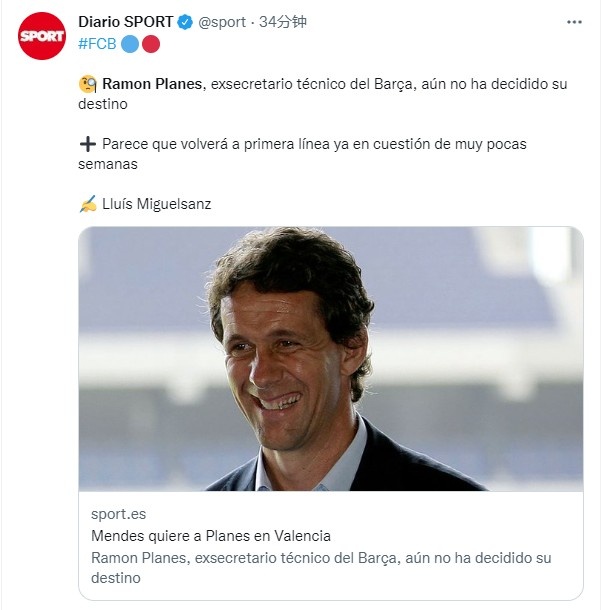Click the blue circle emoji beside #FCB
The height and width of the screenshot is (610, 602).
coord(130,43)
